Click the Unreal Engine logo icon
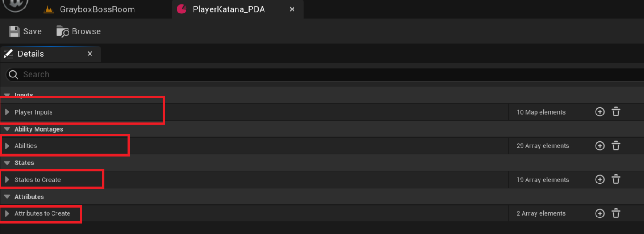Screen dimensions: 644x234 (x=16, y=4)
